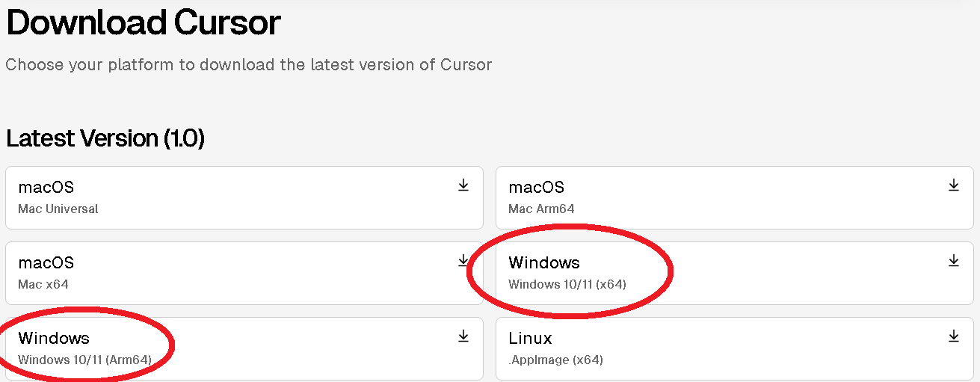
Task: Select the macOS title above Mac x64
Action: [46, 263]
